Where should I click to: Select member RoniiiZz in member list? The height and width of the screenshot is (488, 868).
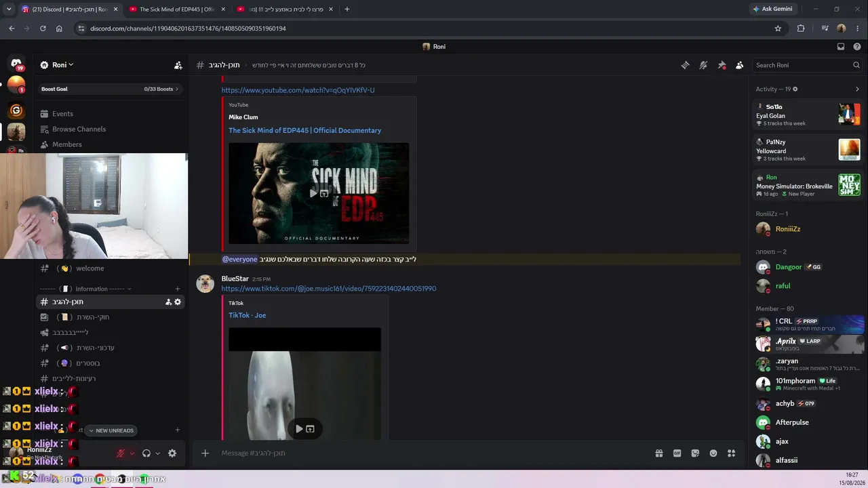[x=808, y=229]
